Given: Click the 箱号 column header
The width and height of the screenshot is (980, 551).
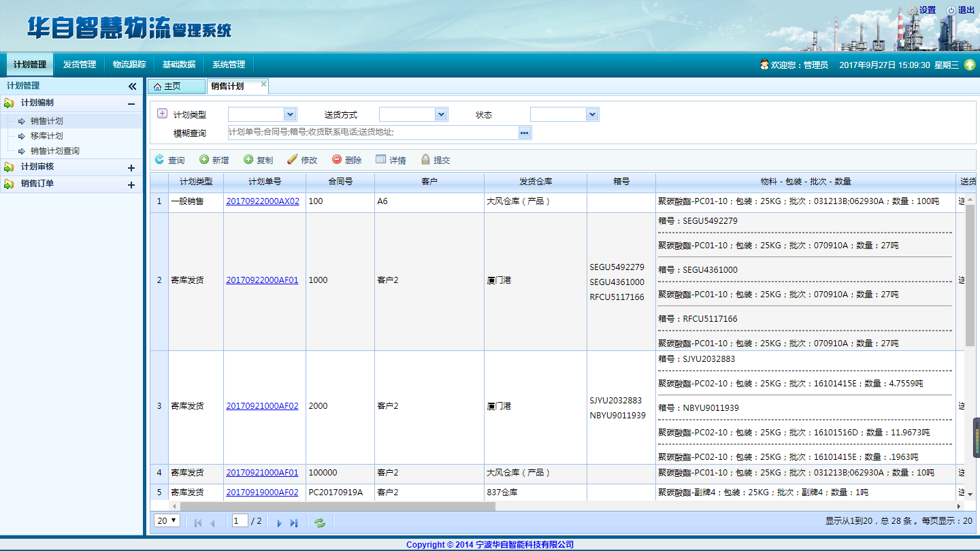Looking at the screenshot, I should click(x=621, y=182).
